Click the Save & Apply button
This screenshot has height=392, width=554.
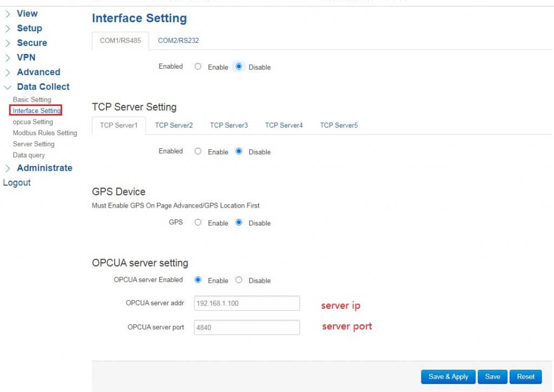tap(448, 376)
